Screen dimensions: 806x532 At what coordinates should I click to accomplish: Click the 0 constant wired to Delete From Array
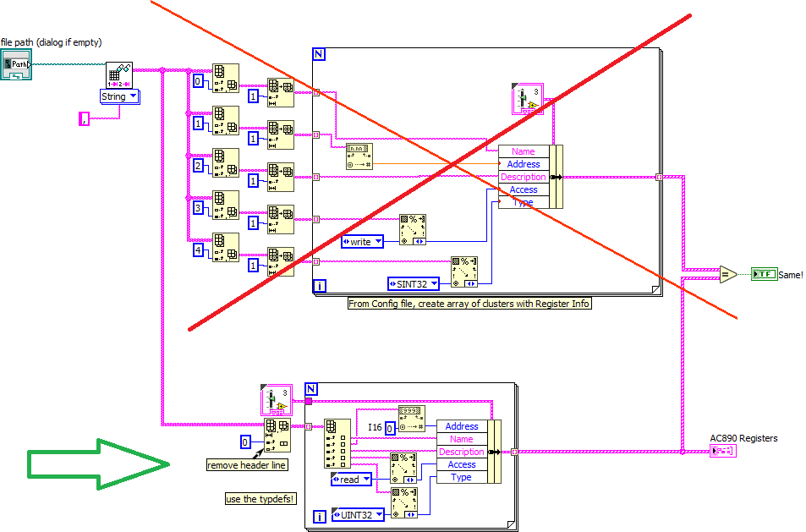pos(245,442)
